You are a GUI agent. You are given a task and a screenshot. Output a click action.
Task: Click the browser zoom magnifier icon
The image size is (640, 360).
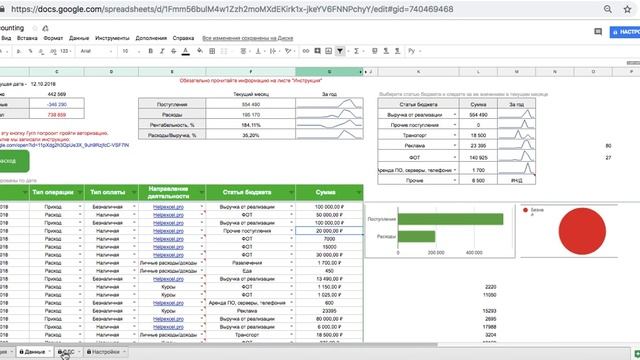coord(608,9)
